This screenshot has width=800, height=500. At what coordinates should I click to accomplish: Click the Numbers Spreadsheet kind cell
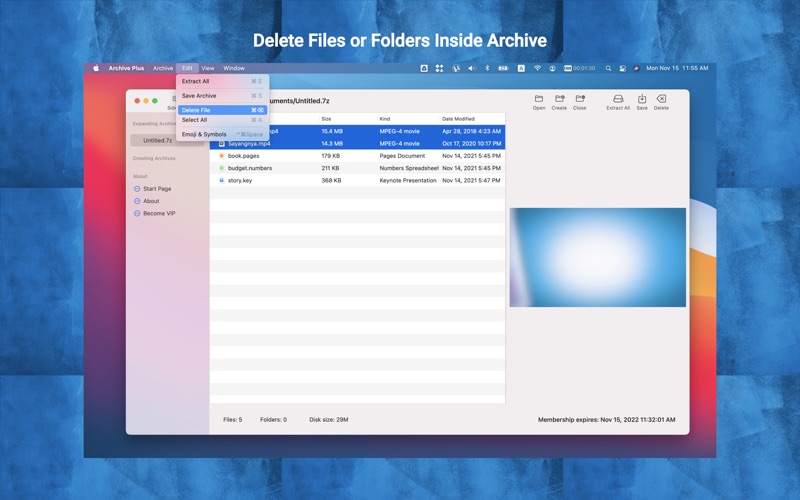[x=409, y=168]
